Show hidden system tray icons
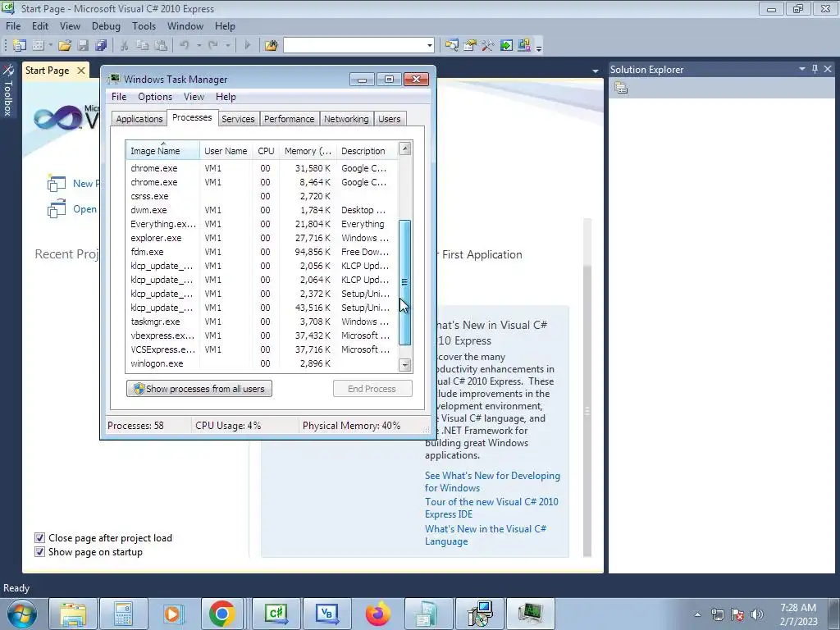Image resolution: width=840 pixels, height=630 pixels. coord(697,614)
